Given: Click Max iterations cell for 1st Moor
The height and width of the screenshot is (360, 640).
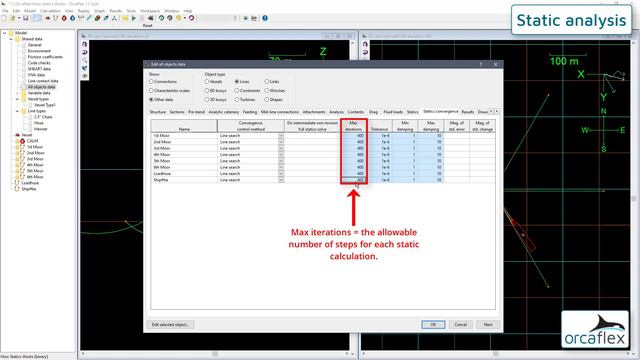Looking at the screenshot, I should pos(354,136).
